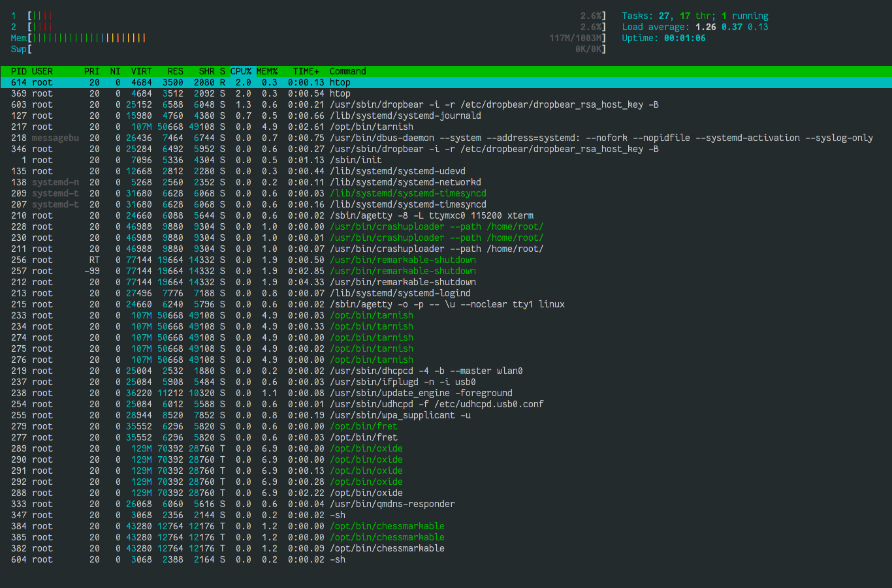Select systemd-timesyncd thread PID 209
Viewport: 892px width, 588px height.
446,193
